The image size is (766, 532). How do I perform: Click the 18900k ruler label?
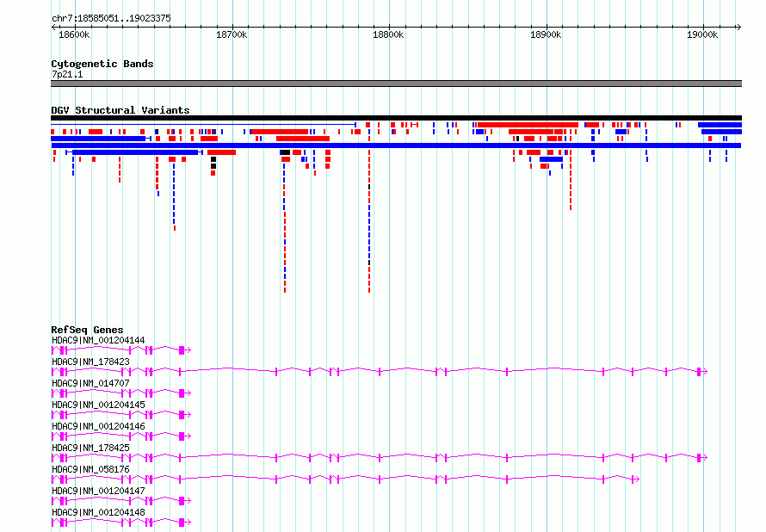pos(546,34)
